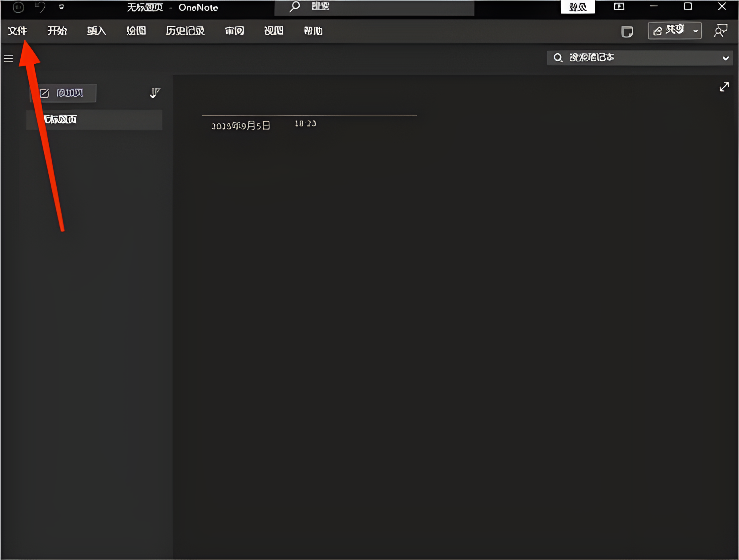
Task: Click the Share button
Action: [669, 31]
